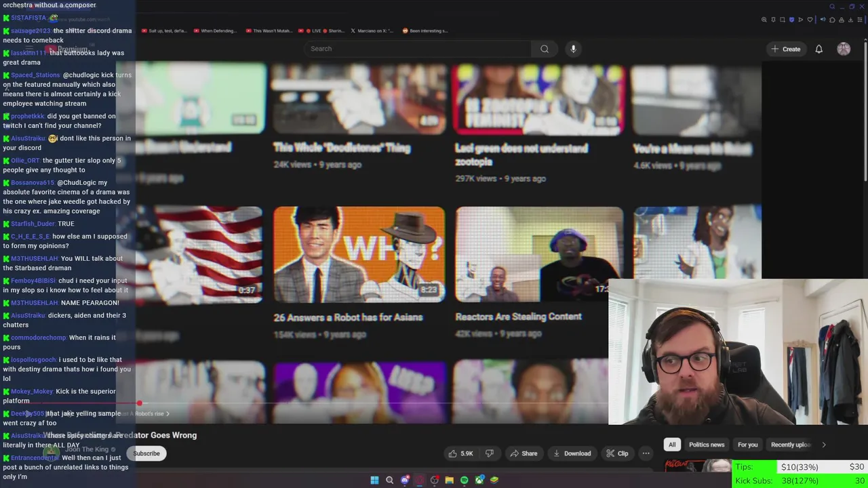Click the browser title bar search icon
The height and width of the screenshot is (488, 868).
pyautogui.click(x=832, y=7)
